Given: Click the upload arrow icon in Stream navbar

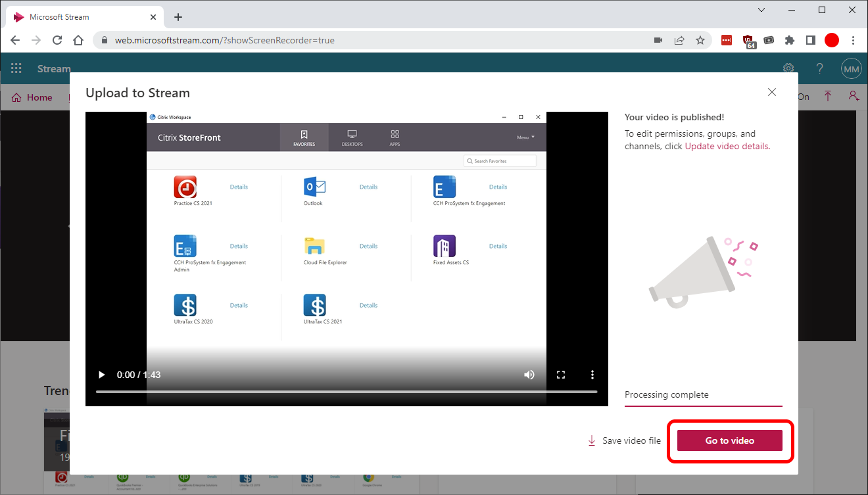Looking at the screenshot, I should [828, 96].
